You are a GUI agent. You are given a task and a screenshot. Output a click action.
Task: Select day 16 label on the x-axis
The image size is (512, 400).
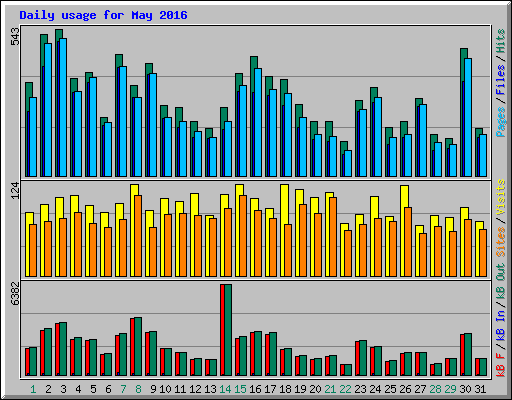click(255, 389)
